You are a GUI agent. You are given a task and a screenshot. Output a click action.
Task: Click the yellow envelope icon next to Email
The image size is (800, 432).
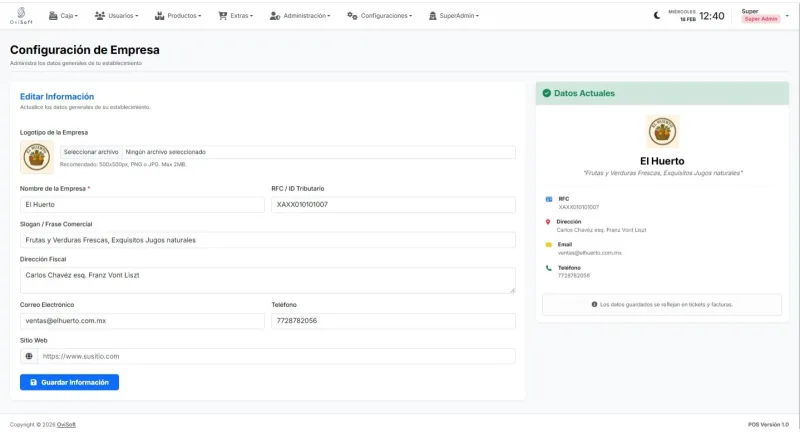548,245
